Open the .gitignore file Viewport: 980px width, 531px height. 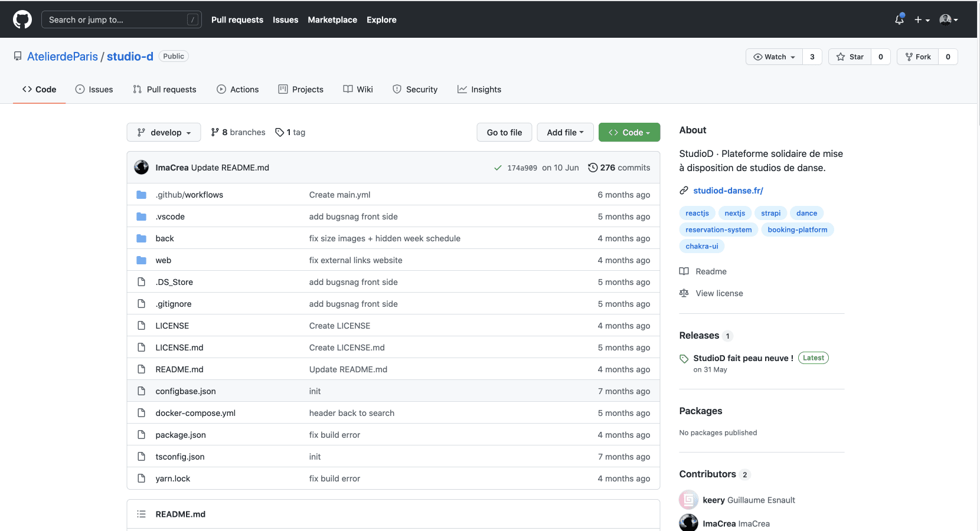tap(174, 304)
